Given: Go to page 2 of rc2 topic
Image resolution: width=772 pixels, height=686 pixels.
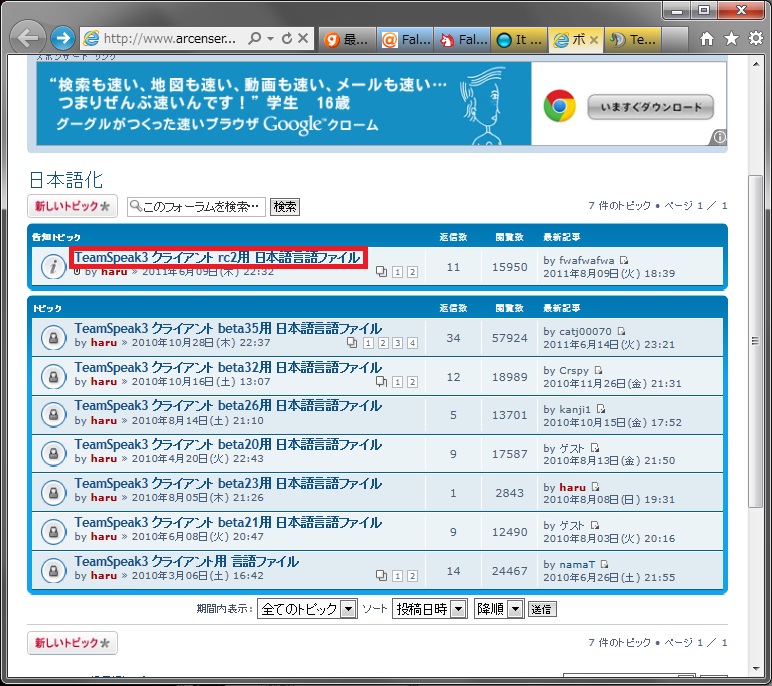Looking at the screenshot, I should tap(413, 272).
